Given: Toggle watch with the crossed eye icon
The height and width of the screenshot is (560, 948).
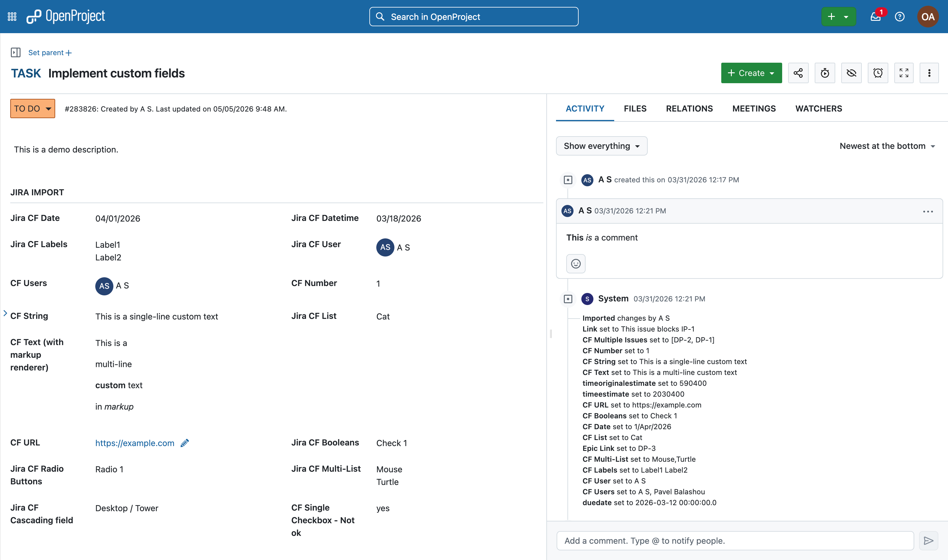Looking at the screenshot, I should [851, 73].
